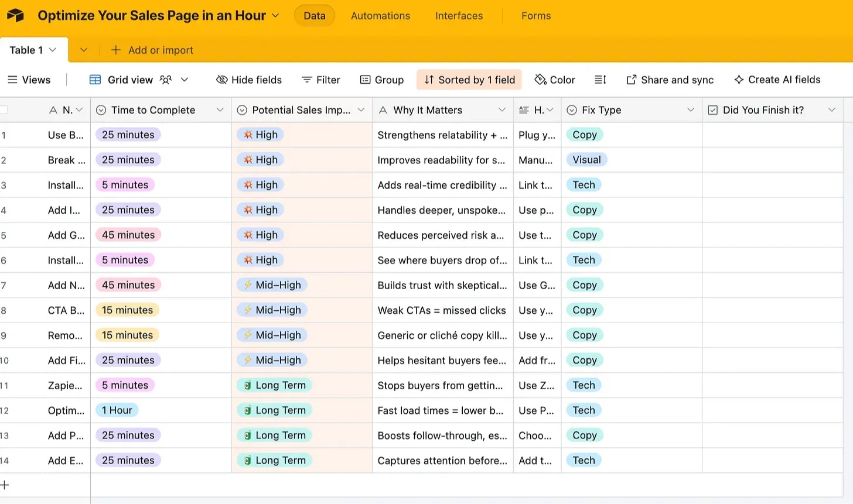
Task: Toggle the Views sidebar
Action: (x=29, y=80)
